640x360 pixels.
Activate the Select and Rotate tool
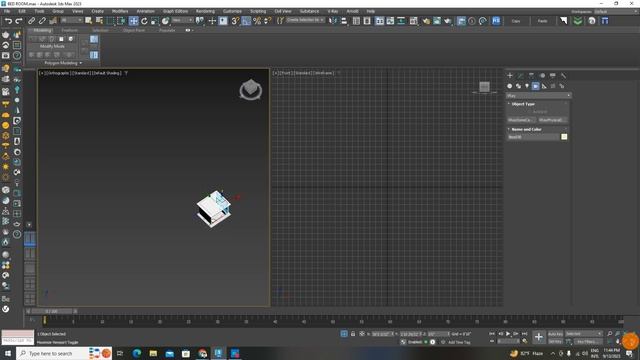(x=144, y=21)
